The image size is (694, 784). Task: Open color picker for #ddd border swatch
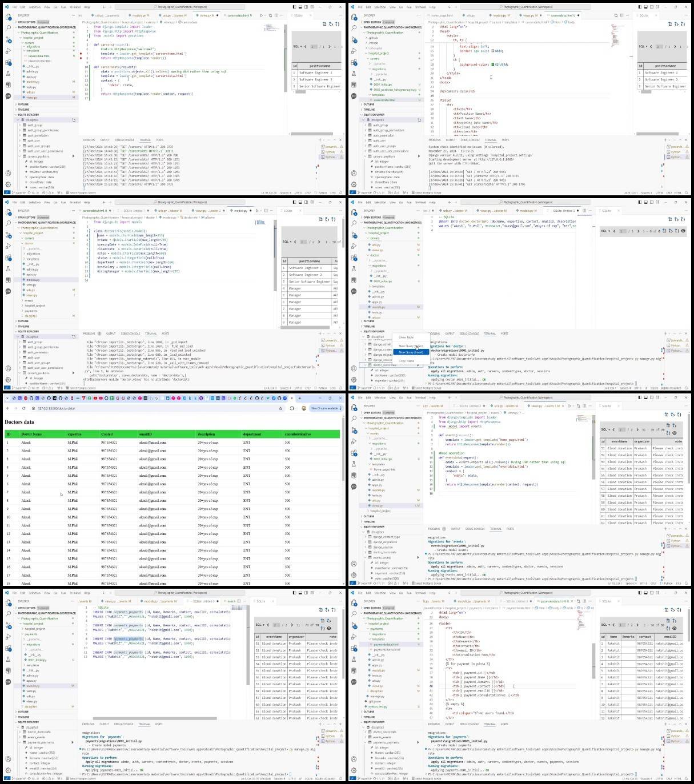click(493, 50)
